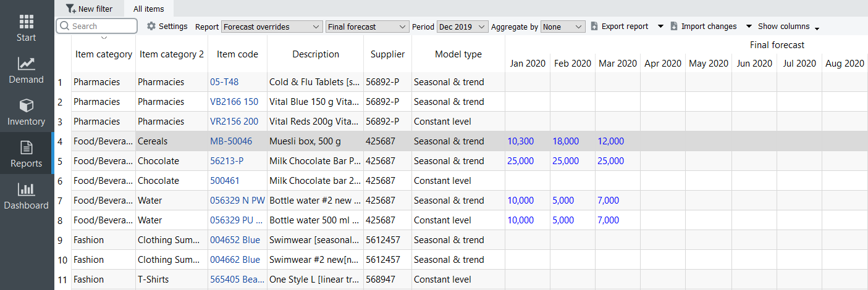Expand the Report type dropdown
868x290 pixels.
[x=272, y=27]
